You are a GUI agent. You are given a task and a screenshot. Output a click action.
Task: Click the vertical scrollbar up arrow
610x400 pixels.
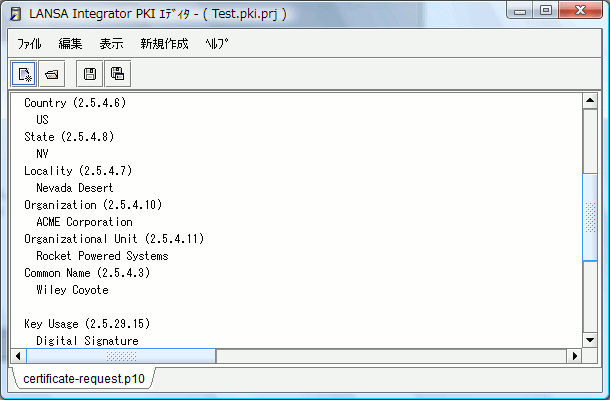pyautogui.click(x=590, y=101)
